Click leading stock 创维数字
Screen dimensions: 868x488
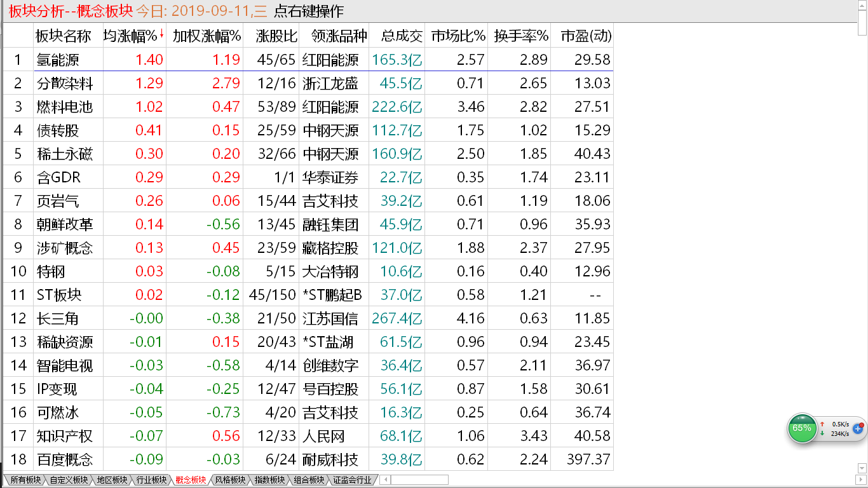[x=330, y=365]
